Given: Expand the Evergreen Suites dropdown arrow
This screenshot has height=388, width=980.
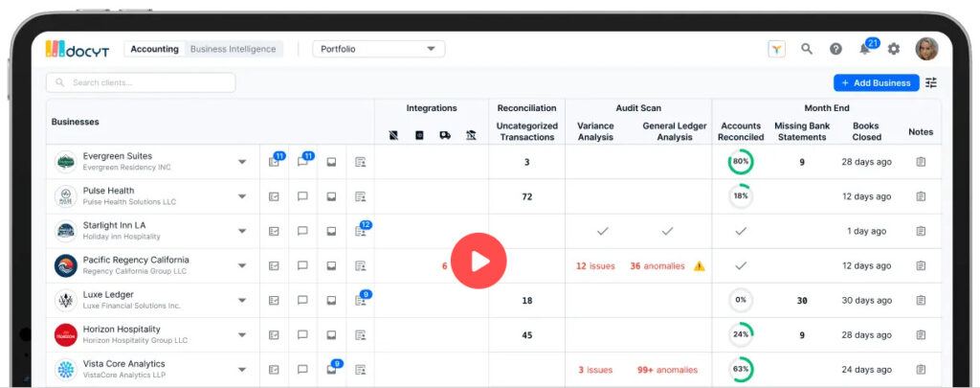Looking at the screenshot, I should [242, 162].
